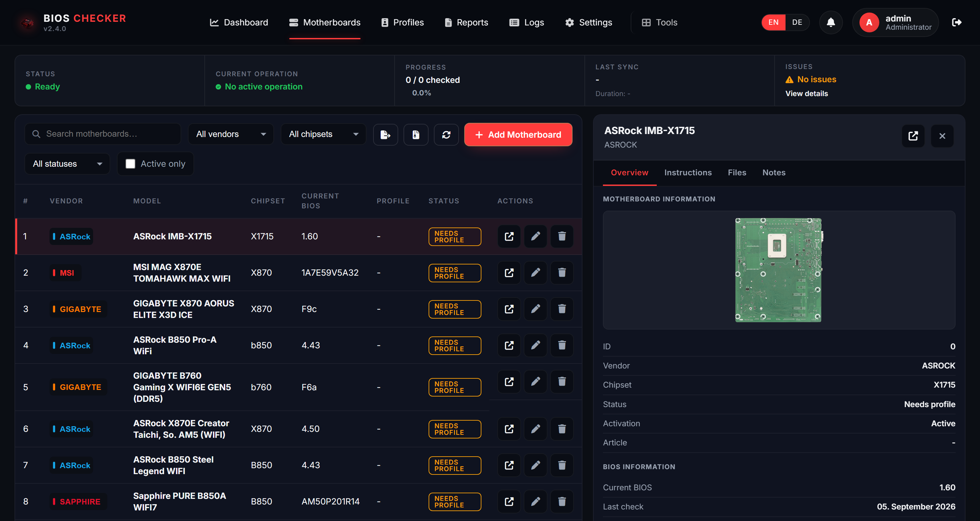Select the Overview tab
980x521 pixels.
pyautogui.click(x=629, y=173)
